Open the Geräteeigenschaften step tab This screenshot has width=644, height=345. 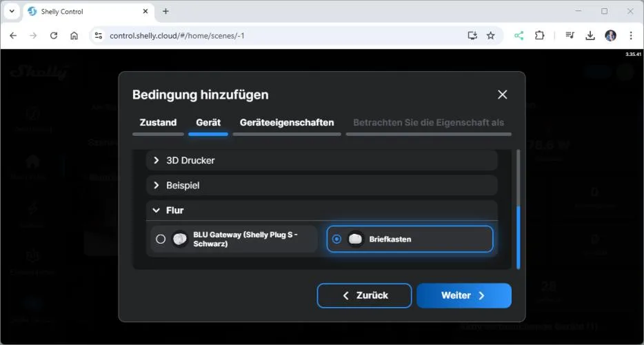point(287,122)
